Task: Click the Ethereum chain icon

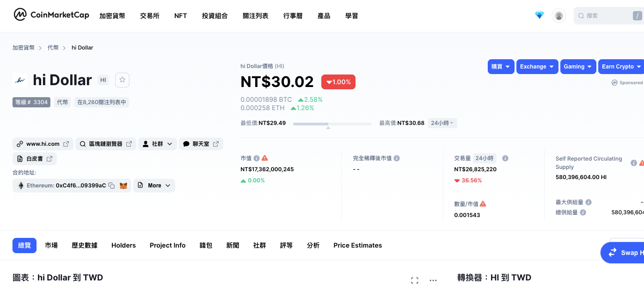Action: point(21,186)
